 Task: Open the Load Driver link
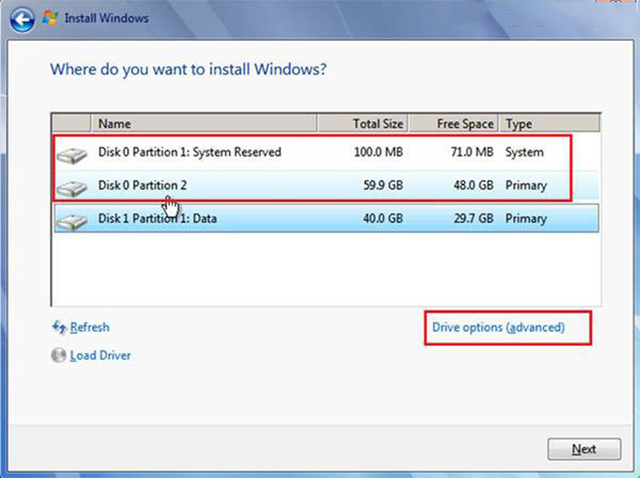(x=100, y=356)
